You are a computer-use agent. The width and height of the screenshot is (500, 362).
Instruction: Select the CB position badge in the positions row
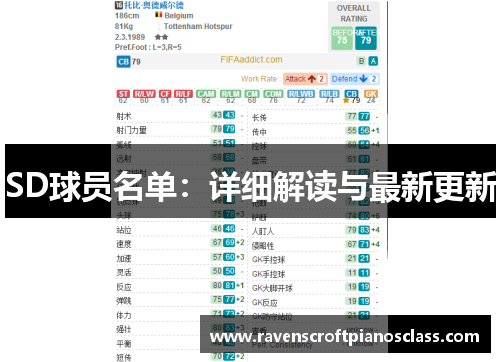click(351, 94)
